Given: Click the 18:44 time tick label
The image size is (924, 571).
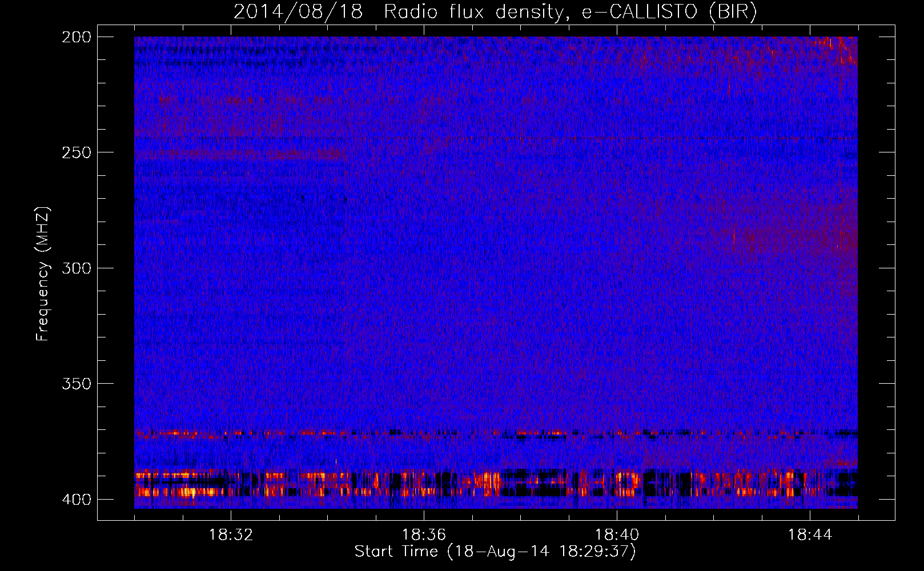Looking at the screenshot, I should [x=810, y=535].
